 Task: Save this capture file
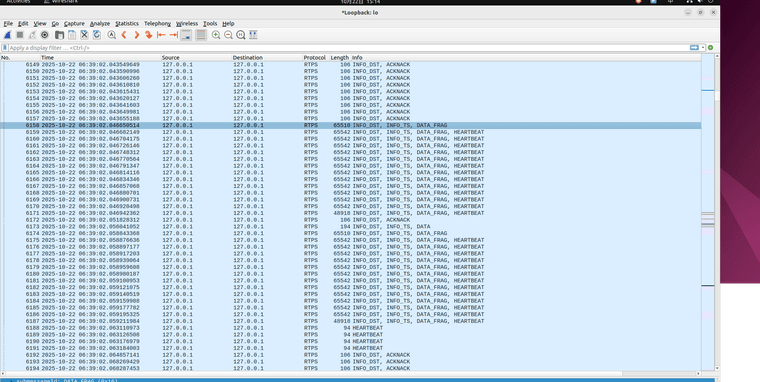tap(72, 35)
